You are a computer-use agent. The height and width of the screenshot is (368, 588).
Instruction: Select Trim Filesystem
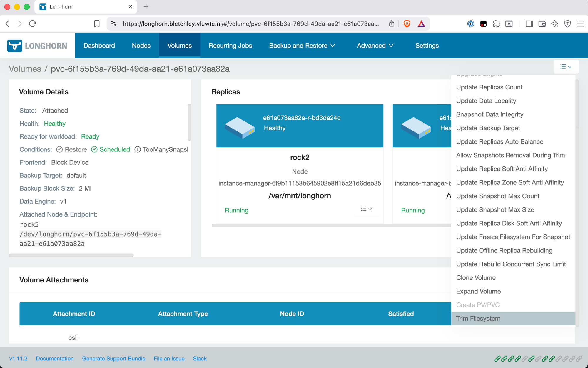pyautogui.click(x=513, y=319)
